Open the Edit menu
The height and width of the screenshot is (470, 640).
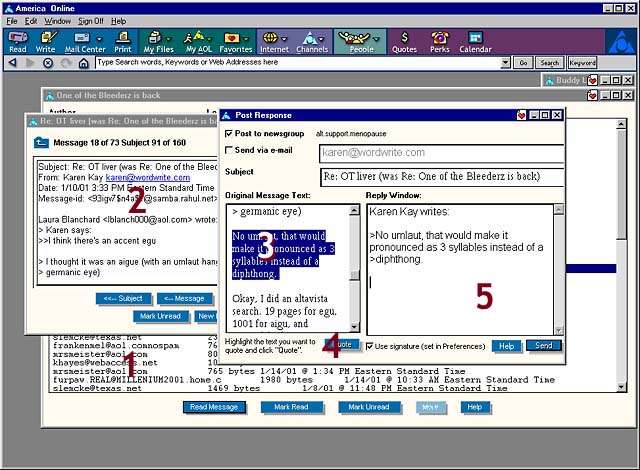(x=31, y=21)
